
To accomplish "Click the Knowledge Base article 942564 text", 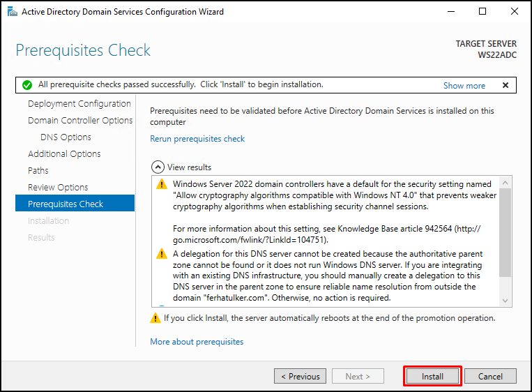I will coord(395,229).
